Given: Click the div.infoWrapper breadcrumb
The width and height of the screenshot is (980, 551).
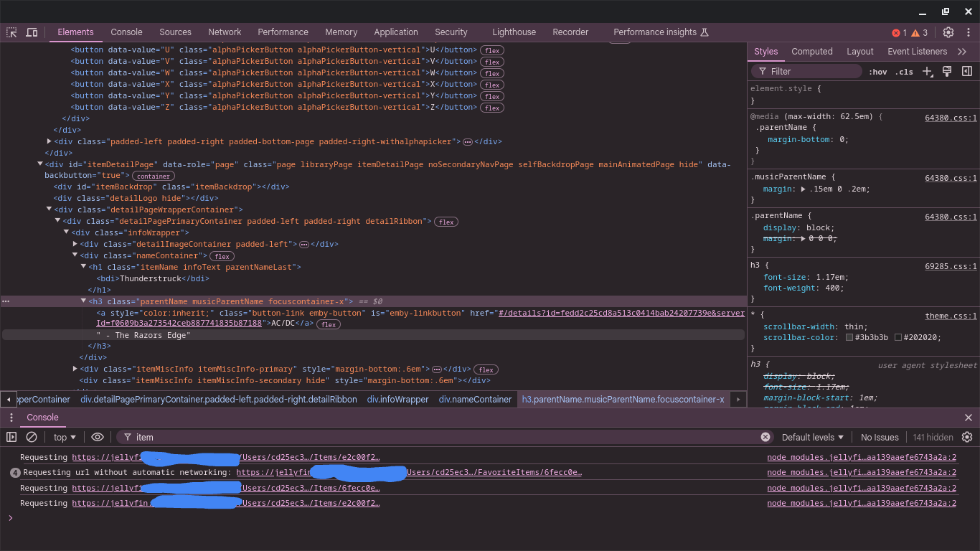Looking at the screenshot, I should [397, 400].
